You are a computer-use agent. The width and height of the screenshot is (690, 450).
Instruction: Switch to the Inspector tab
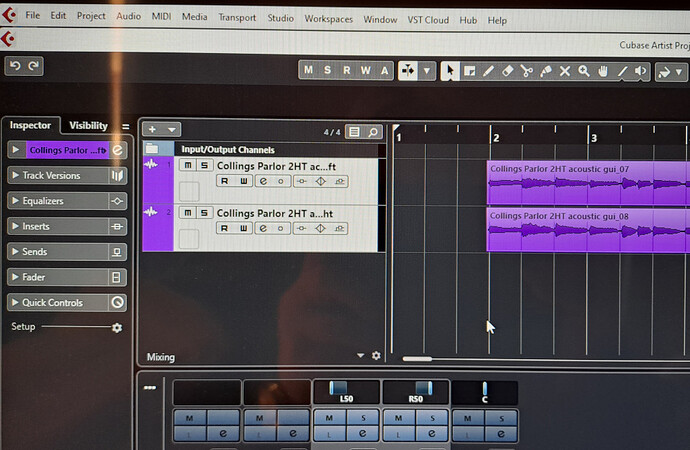click(x=30, y=125)
